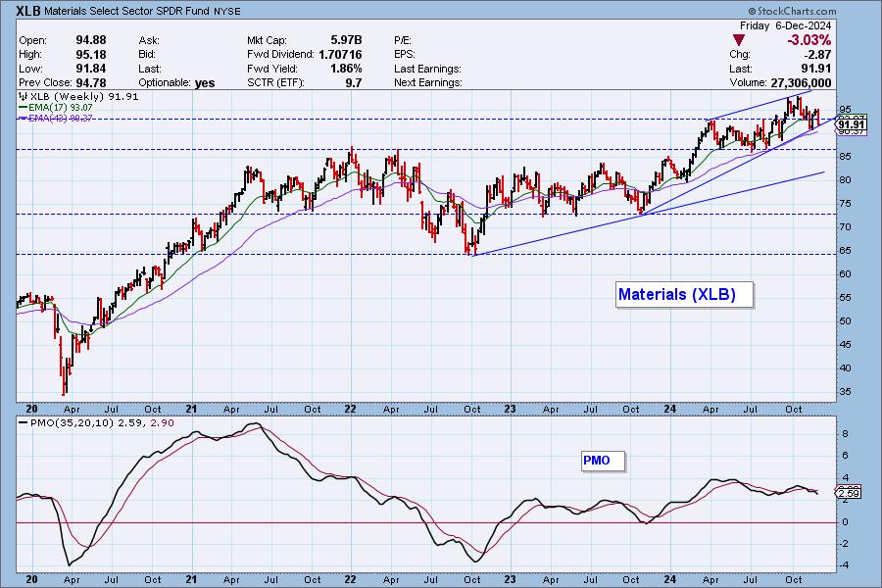Image resolution: width=882 pixels, height=588 pixels.
Task: Click the bar icon before XLB (Weekly) legend
Action: tap(23, 96)
